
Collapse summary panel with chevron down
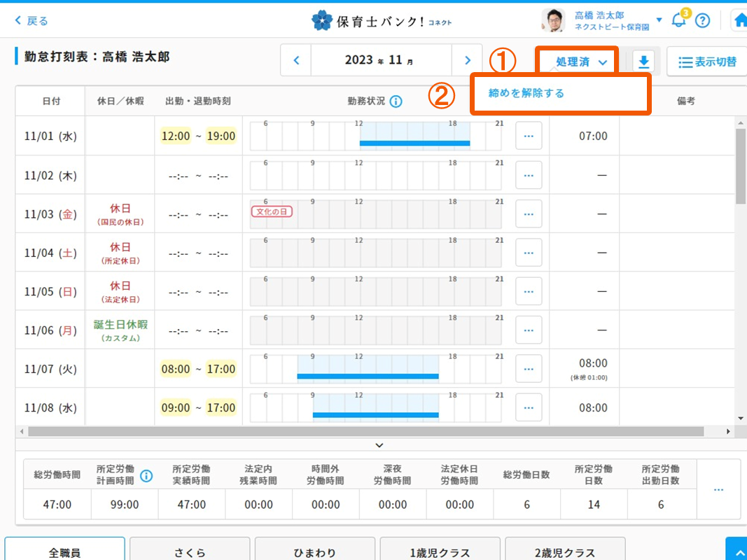pyautogui.click(x=379, y=445)
